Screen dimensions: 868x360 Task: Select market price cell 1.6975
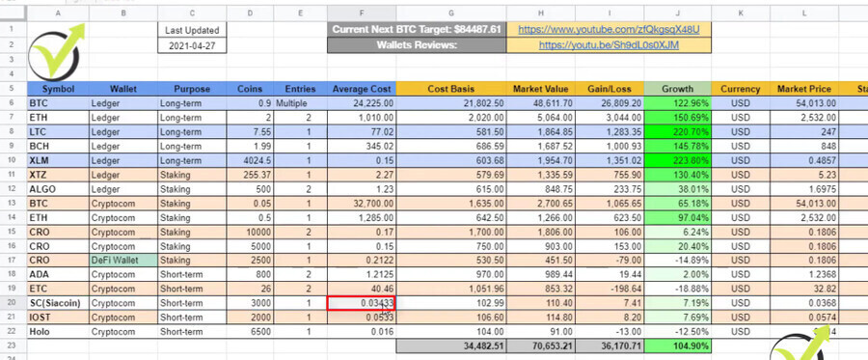[x=804, y=189]
